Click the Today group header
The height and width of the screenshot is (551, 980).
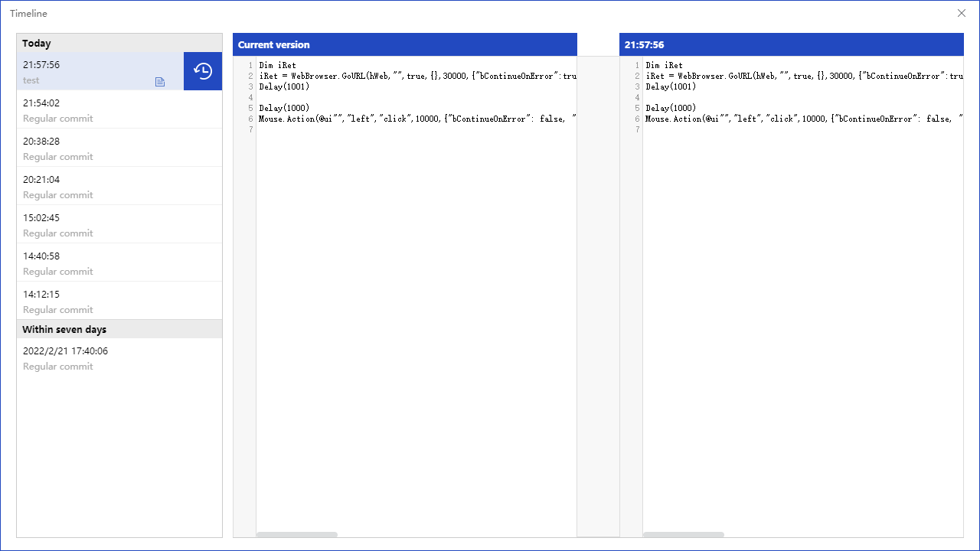coord(119,43)
